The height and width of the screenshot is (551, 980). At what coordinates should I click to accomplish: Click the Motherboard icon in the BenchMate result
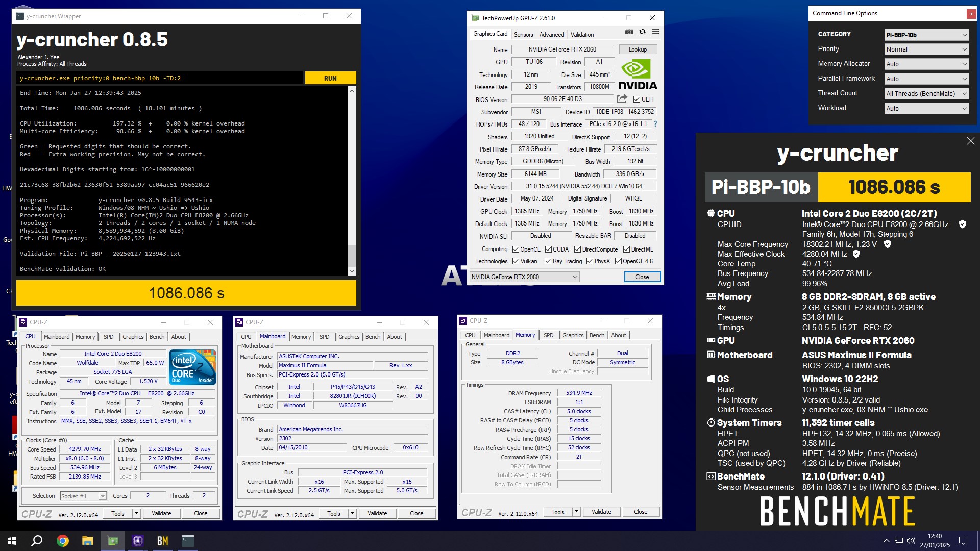click(x=710, y=355)
